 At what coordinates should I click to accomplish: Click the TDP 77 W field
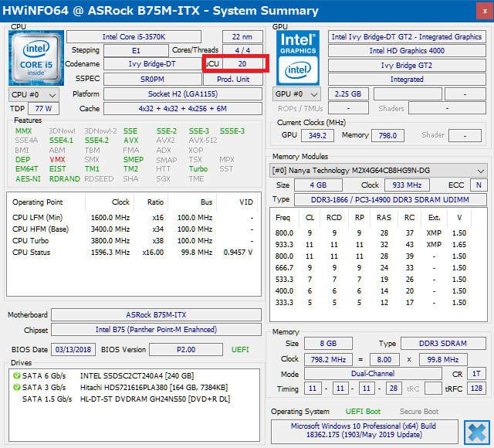point(43,109)
